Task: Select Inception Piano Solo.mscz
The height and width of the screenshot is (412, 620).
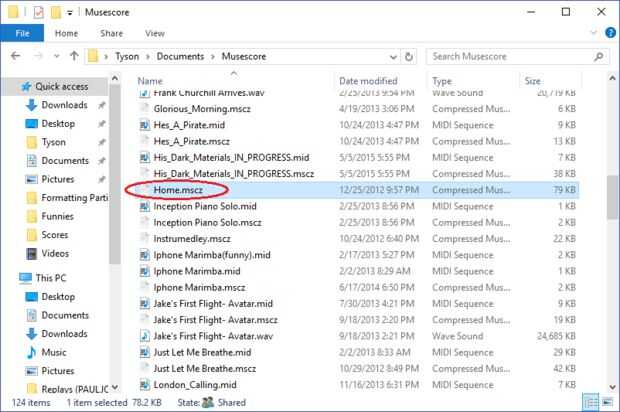Action: 207,222
